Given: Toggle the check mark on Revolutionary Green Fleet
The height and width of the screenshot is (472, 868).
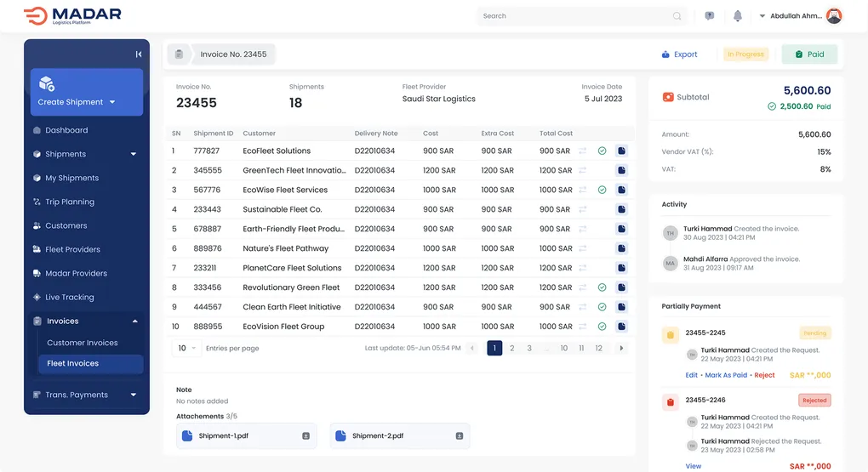Looking at the screenshot, I should 602,287.
